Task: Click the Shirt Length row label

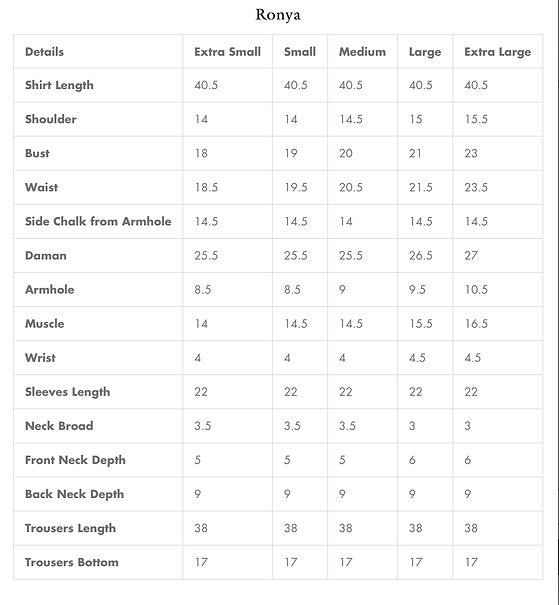Action: pyautogui.click(x=59, y=85)
